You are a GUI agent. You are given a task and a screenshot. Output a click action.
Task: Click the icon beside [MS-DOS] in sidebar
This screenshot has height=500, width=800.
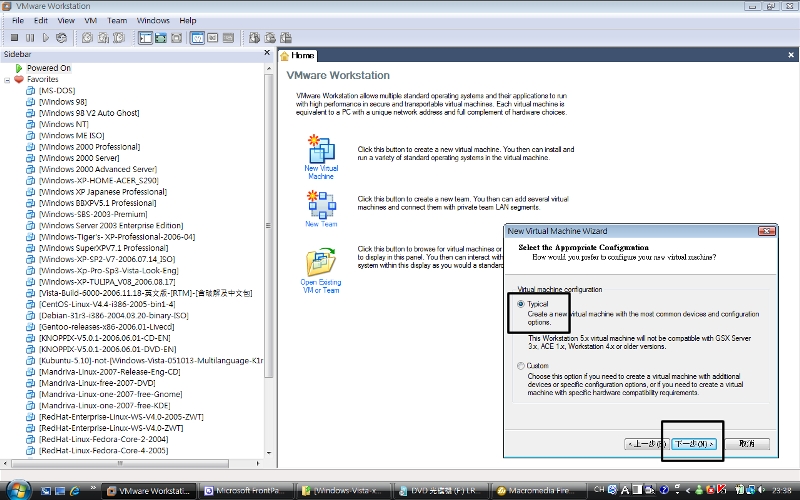(31, 90)
